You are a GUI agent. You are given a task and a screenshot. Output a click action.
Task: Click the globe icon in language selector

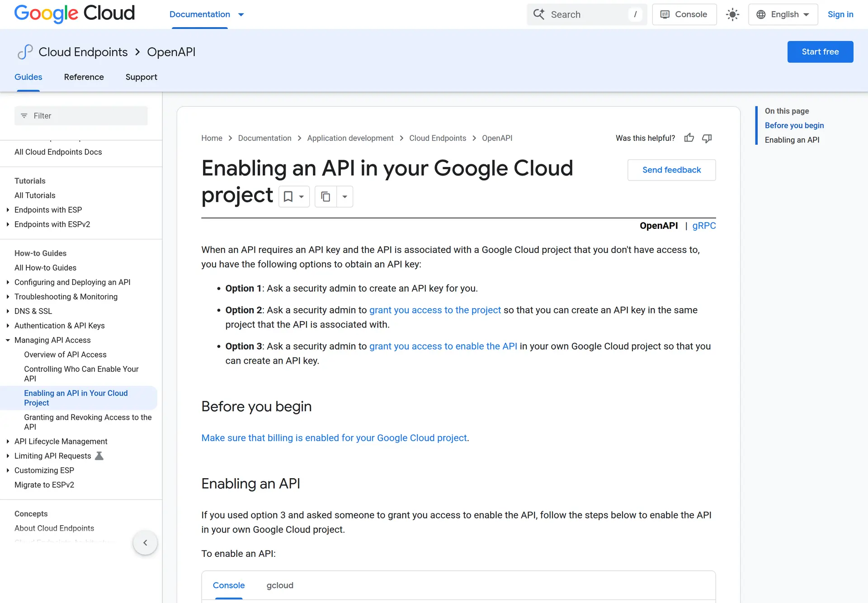pos(761,14)
